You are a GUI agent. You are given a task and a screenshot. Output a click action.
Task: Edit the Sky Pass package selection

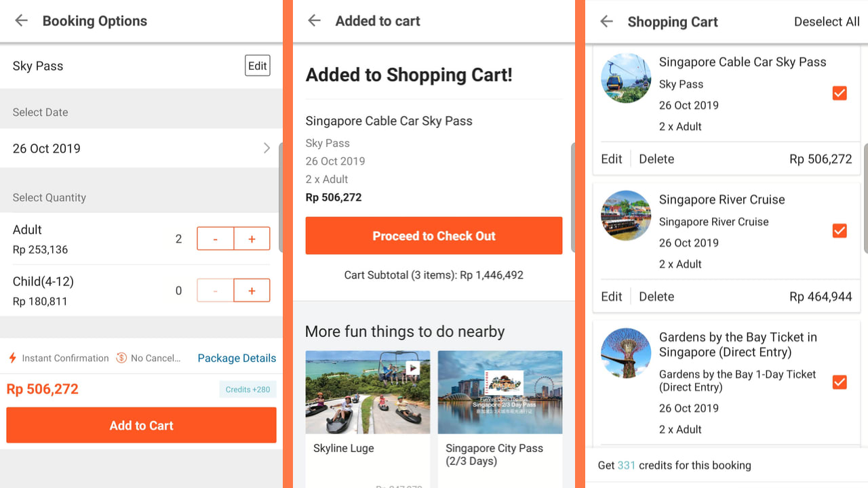pos(257,66)
